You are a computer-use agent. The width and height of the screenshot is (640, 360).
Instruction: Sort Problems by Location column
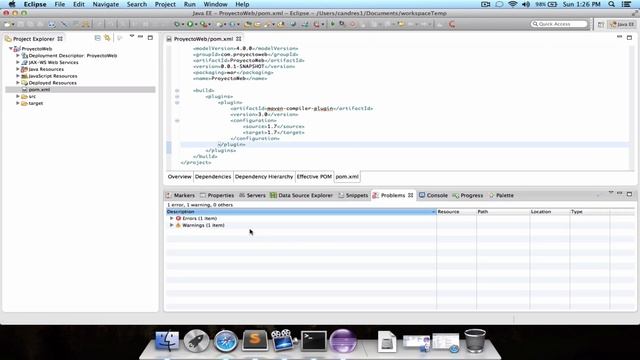(550, 212)
